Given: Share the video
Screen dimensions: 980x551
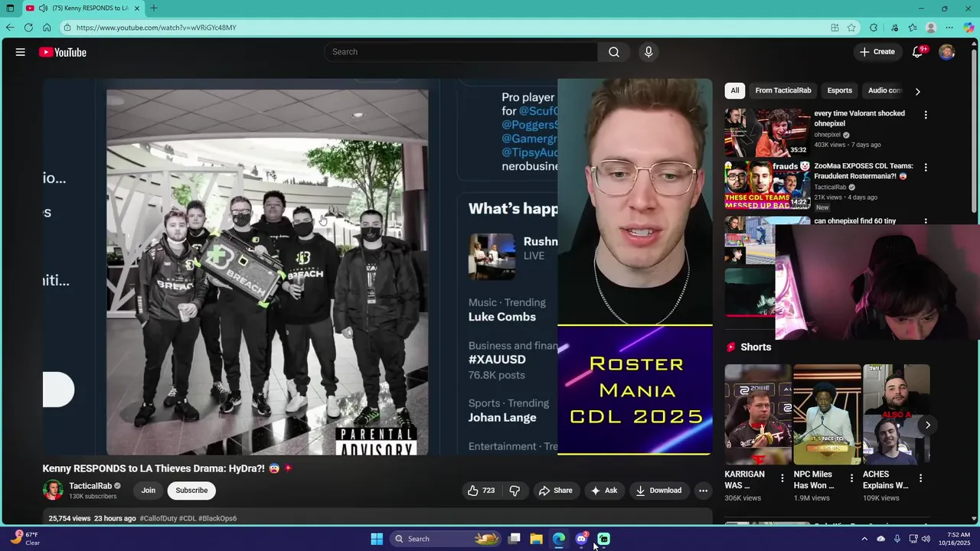Looking at the screenshot, I should pos(556,491).
